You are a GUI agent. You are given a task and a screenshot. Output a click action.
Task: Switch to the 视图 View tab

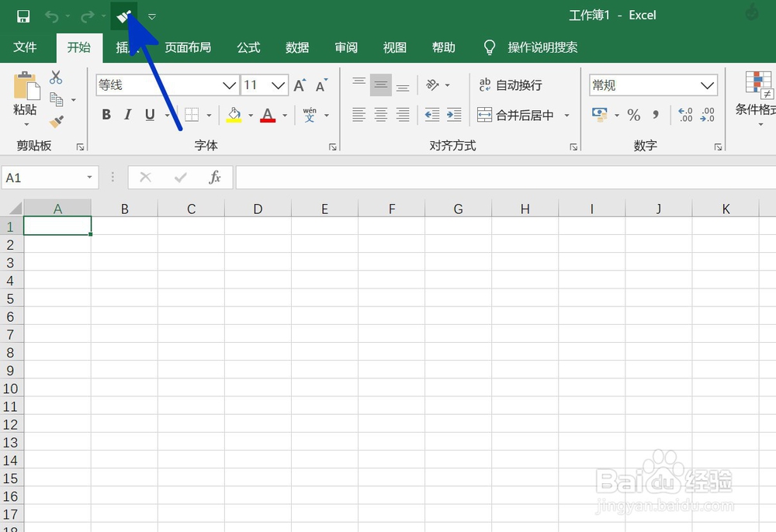click(x=395, y=47)
